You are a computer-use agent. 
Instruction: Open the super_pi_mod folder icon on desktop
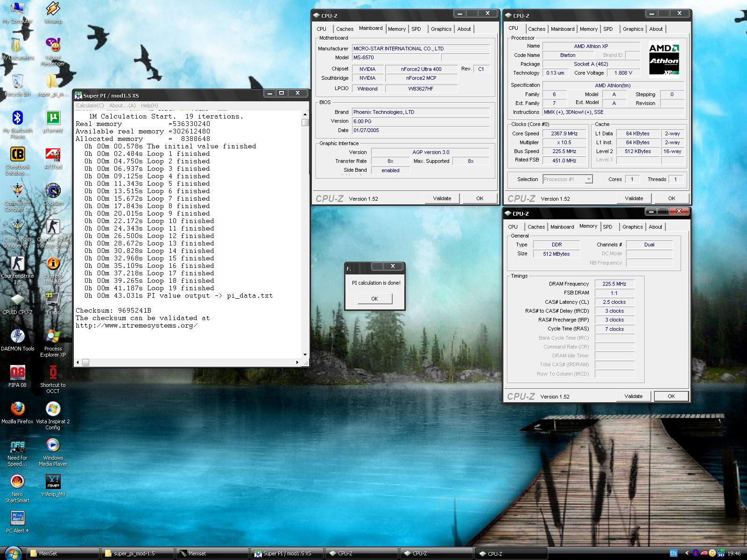coord(53,85)
